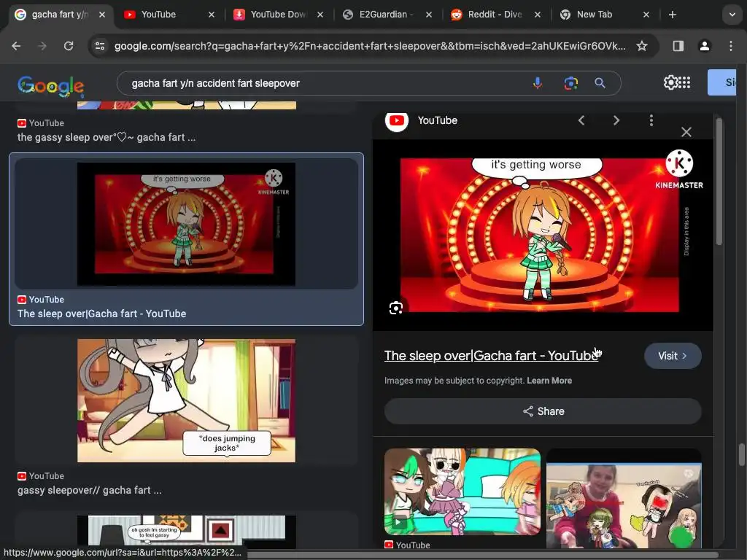Image resolution: width=747 pixels, height=560 pixels.
Task: Close the Reddit tab
Action: (538, 15)
